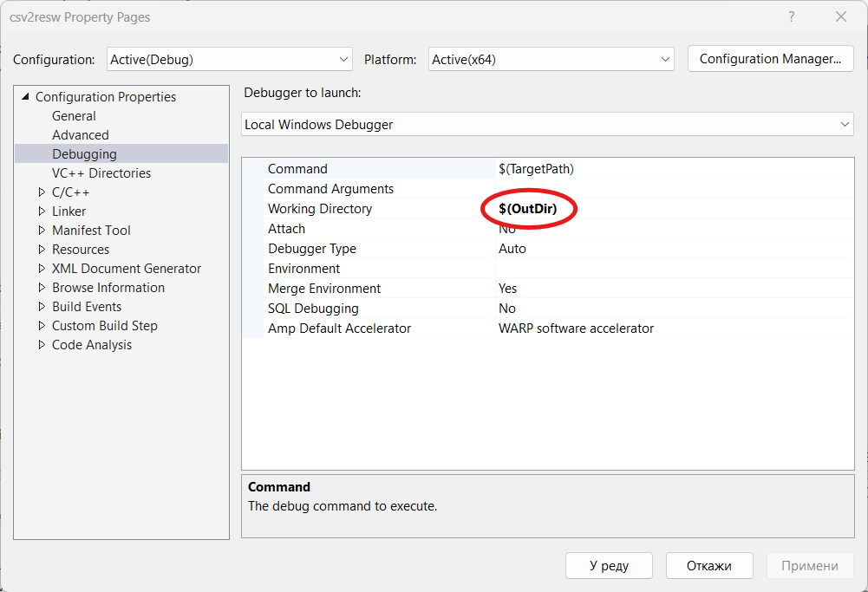The width and height of the screenshot is (868, 592).
Task: Select the Advanced properties page
Action: click(x=80, y=135)
